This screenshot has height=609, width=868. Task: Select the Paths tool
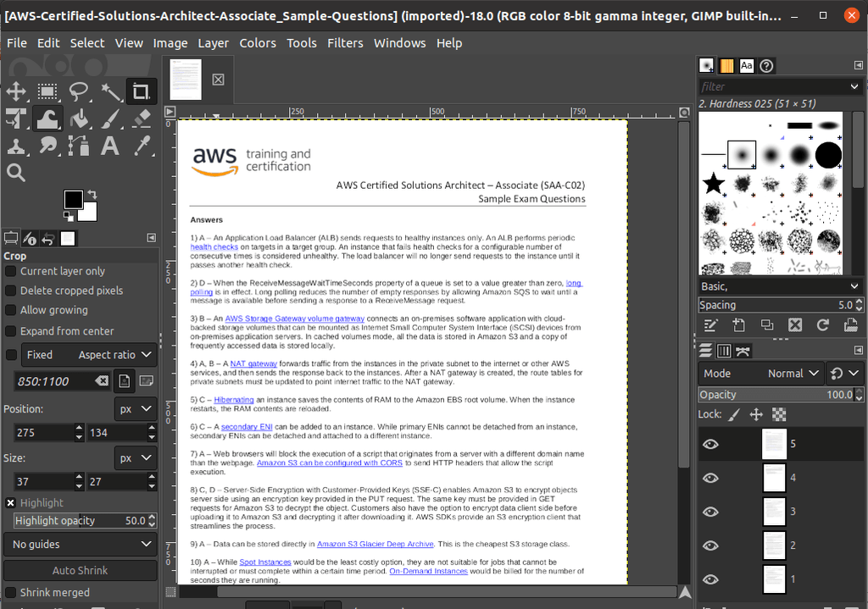[79, 146]
